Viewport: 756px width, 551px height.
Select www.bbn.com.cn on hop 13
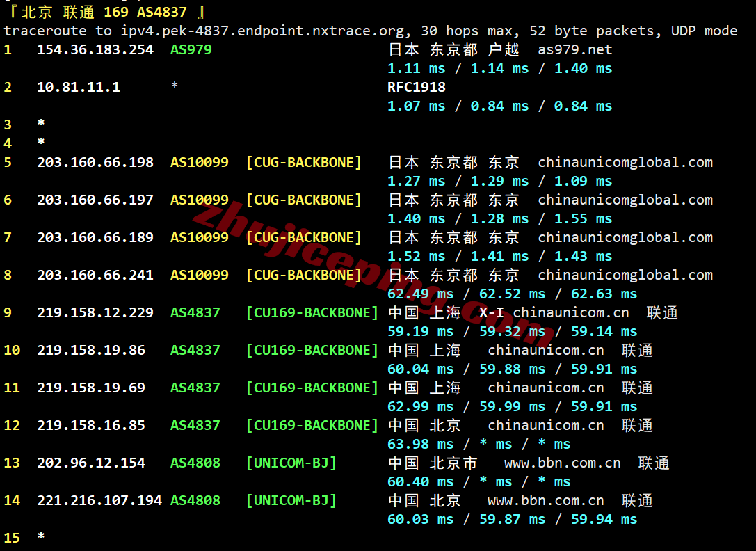pyautogui.click(x=562, y=463)
